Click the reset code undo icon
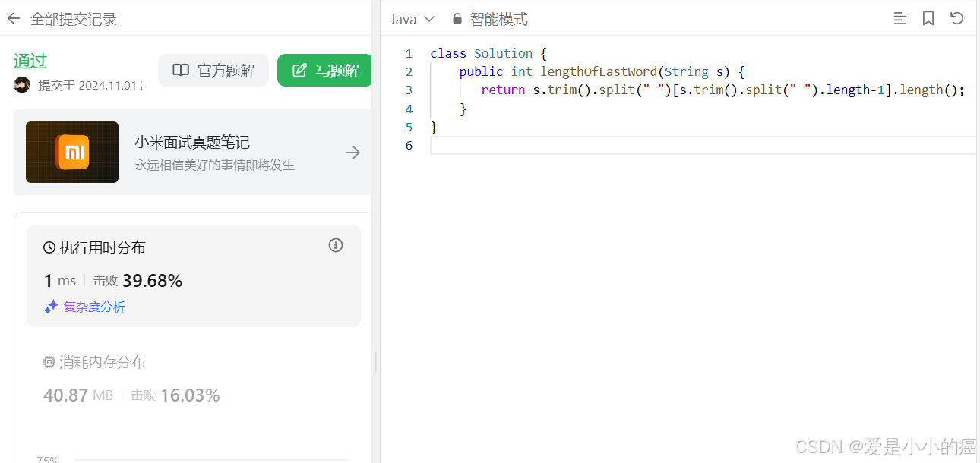The width and height of the screenshot is (980, 463). [957, 18]
